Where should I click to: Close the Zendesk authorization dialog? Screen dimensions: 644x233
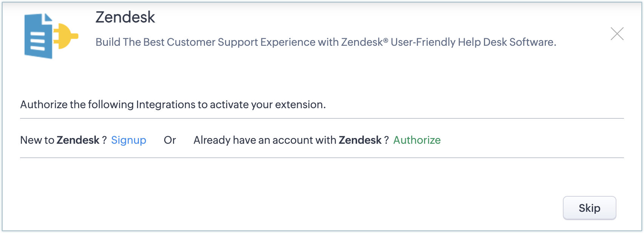pyautogui.click(x=617, y=34)
